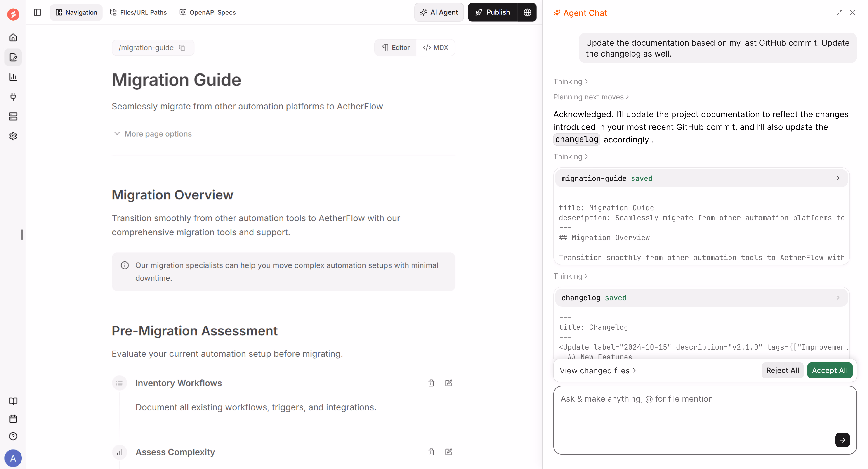Viewport: 868px width, 469px height.
Task: Select the Files/URL Paths tab
Action: pyautogui.click(x=138, y=12)
